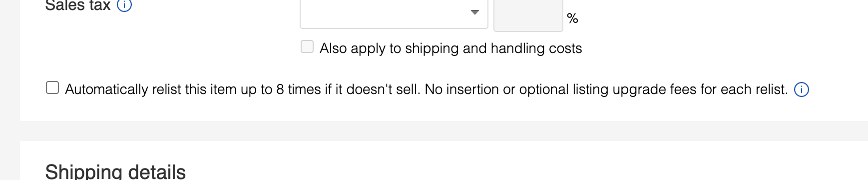Open the Sales tax info icon
This screenshot has height=180, width=868.
(x=124, y=5)
